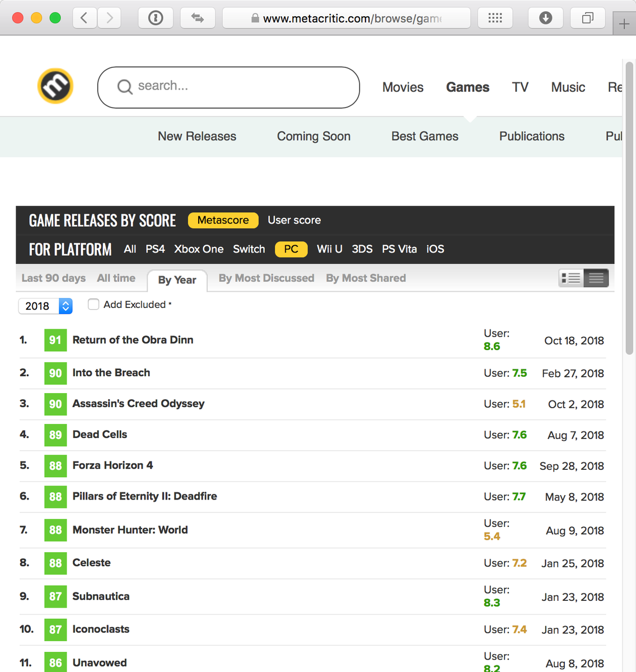Click the 87 score badge for Subnautica
The height and width of the screenshot is (672, 636).
tap(55, 596)
